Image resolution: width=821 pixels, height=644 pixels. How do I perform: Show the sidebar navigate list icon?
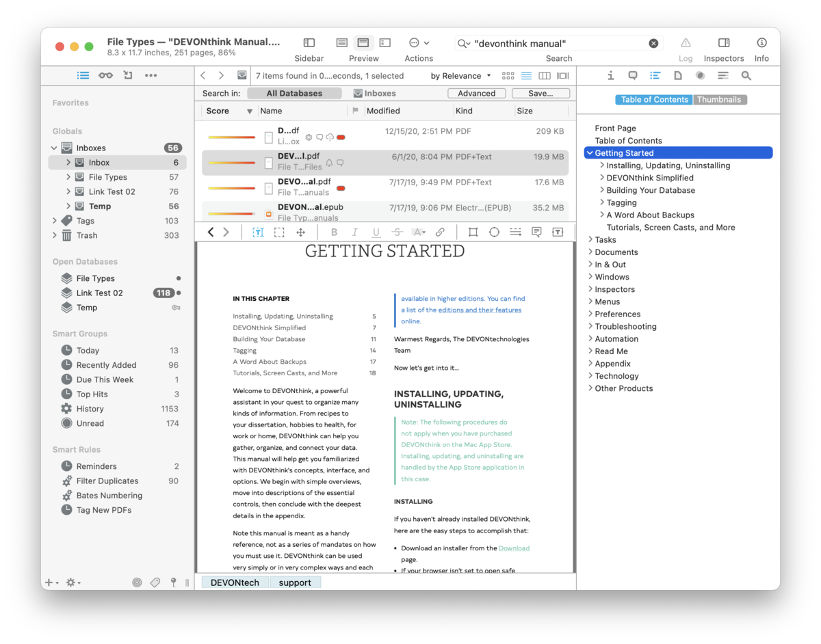[x=83, y=75]
